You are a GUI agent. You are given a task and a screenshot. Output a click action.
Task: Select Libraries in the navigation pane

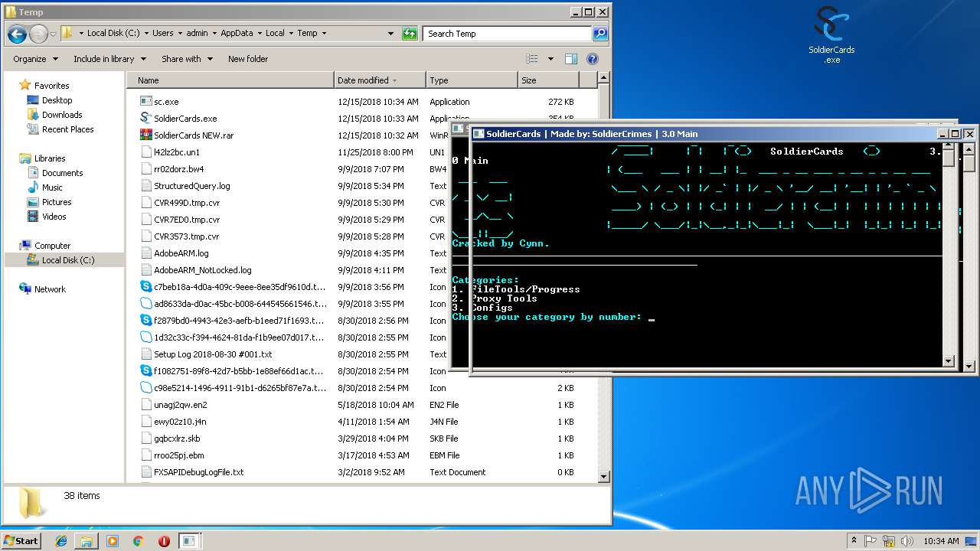click(50, 158)
